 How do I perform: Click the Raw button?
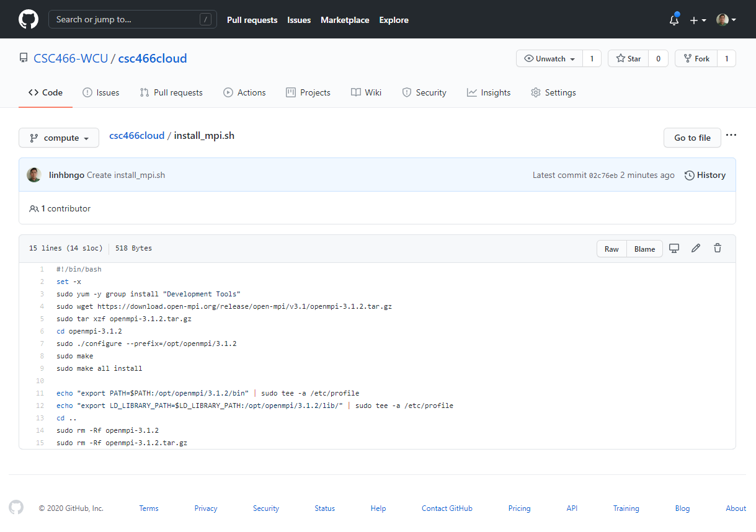[x=611, y=249]
